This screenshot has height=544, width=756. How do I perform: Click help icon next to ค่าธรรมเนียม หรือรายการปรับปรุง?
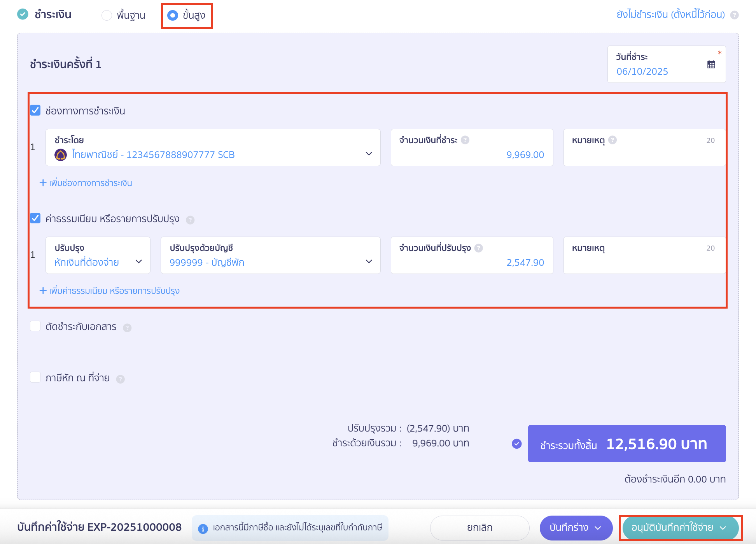coord(190,220)
